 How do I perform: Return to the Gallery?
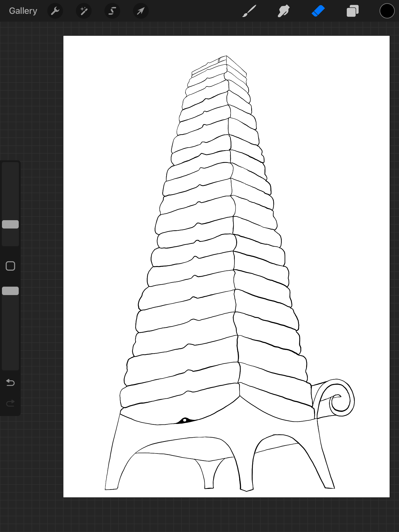pyautogui.click(x=23, y=11)
